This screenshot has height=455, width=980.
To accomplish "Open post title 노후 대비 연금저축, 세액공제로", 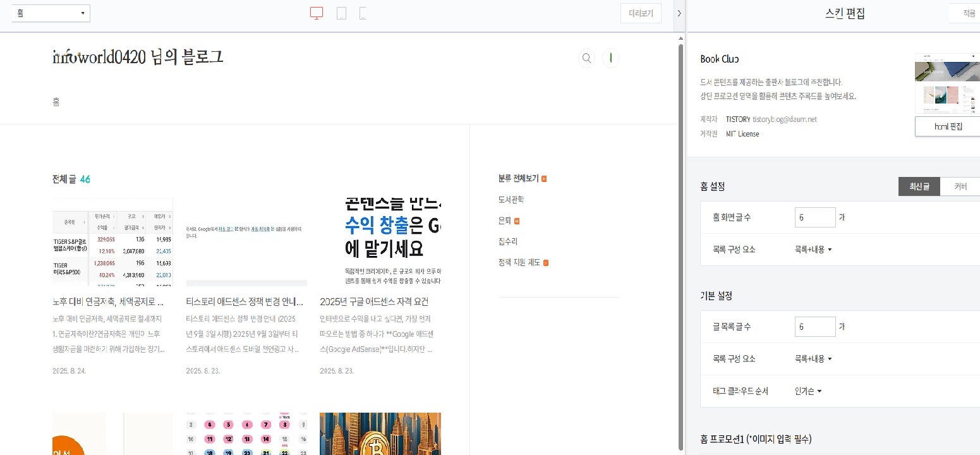I will [109, 301].
